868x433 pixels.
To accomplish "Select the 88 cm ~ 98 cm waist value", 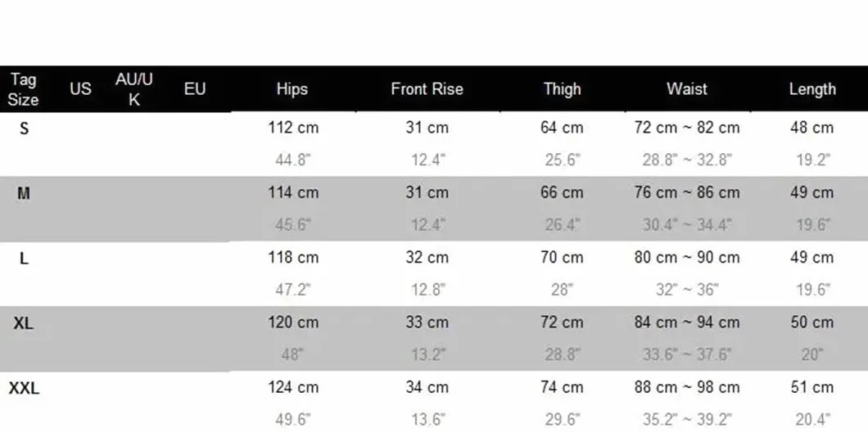I will tap(686, 387).
